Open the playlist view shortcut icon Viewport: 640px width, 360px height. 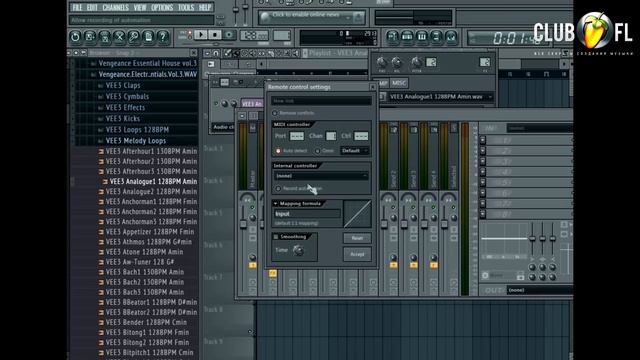tap(392, 37)
